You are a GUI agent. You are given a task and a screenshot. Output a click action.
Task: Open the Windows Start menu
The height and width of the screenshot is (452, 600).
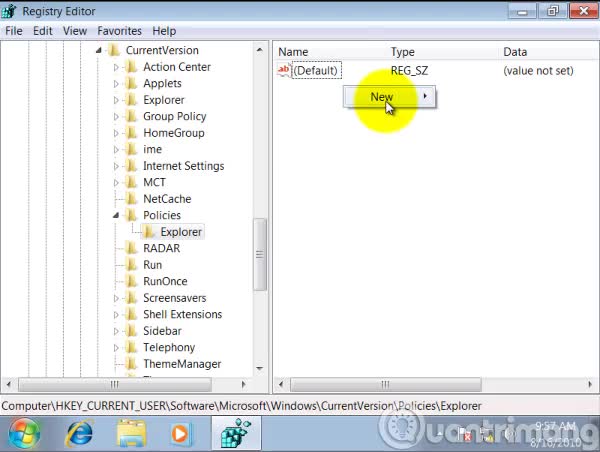click(x=24, y=434)
